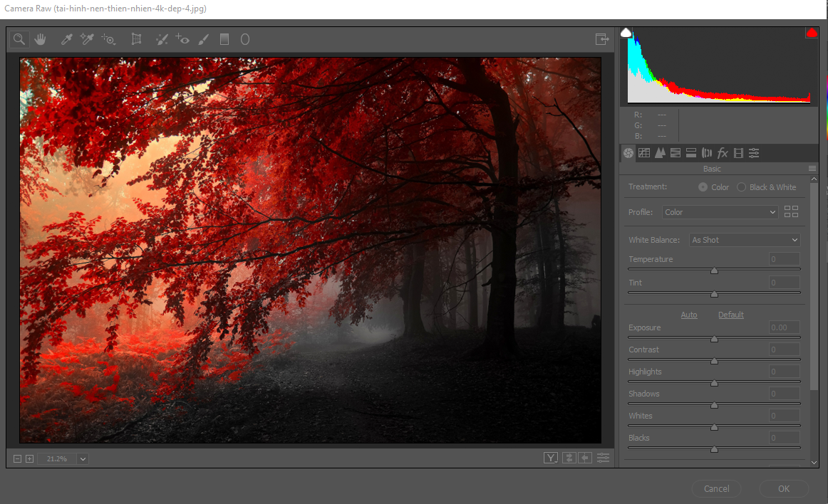828x504 pixels.
Task: Activate the Transform tool
Action: 136,39
